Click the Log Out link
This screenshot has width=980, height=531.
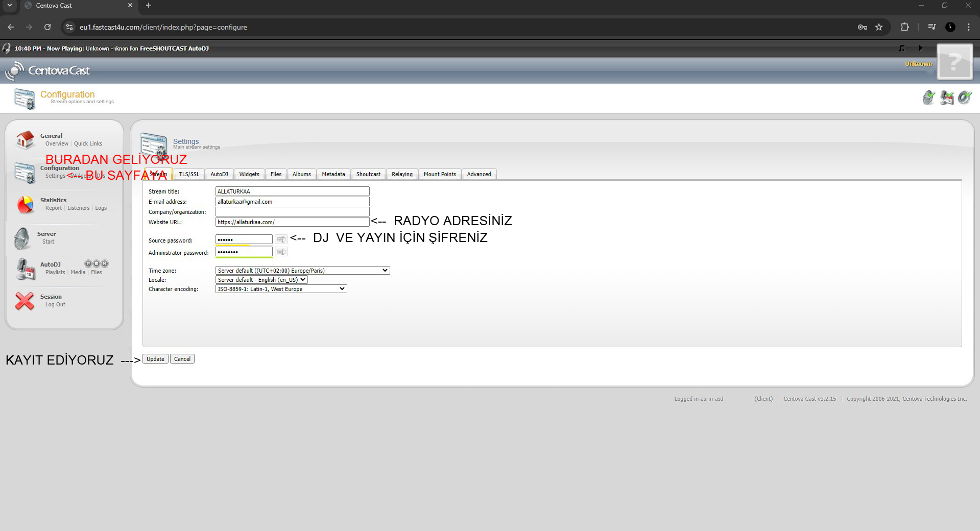click(55, 305)
